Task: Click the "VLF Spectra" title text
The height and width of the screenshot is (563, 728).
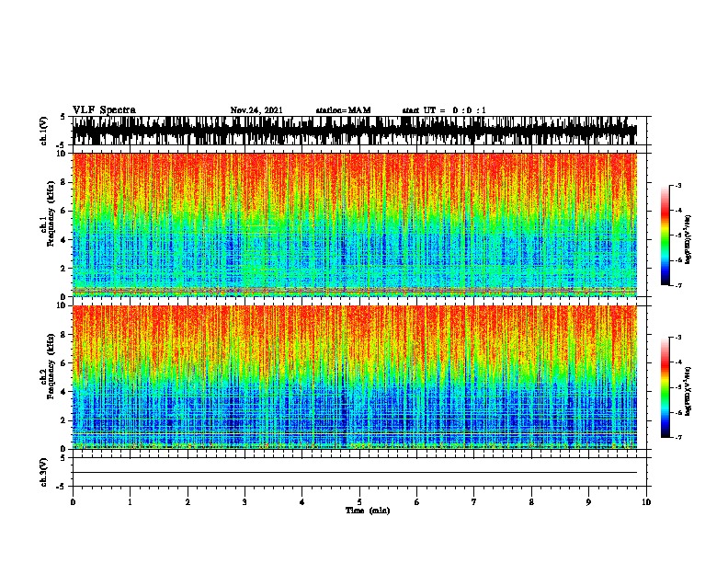Action: pos(104,109)
